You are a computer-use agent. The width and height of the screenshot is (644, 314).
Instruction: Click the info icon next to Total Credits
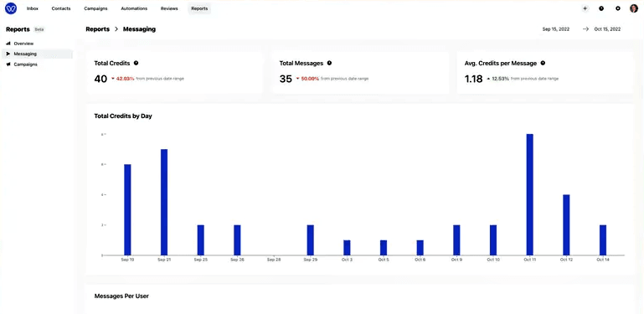tap(136, 63)
